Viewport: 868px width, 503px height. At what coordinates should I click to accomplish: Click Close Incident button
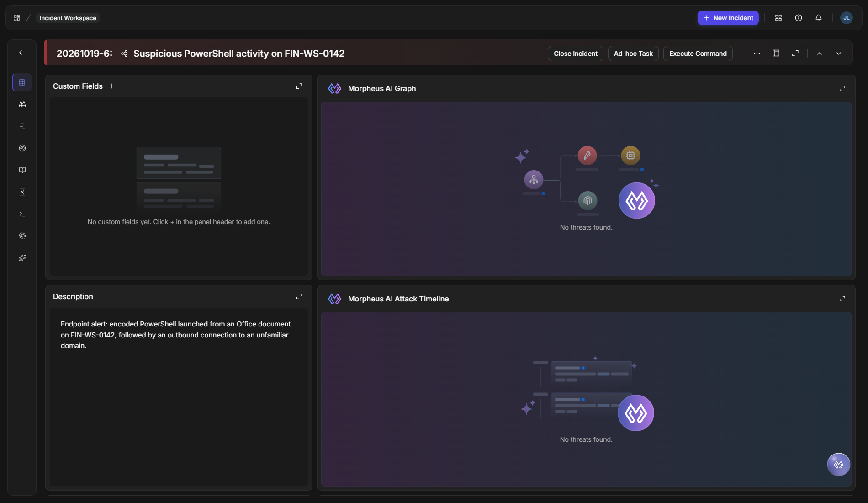(x=576, y=54)
